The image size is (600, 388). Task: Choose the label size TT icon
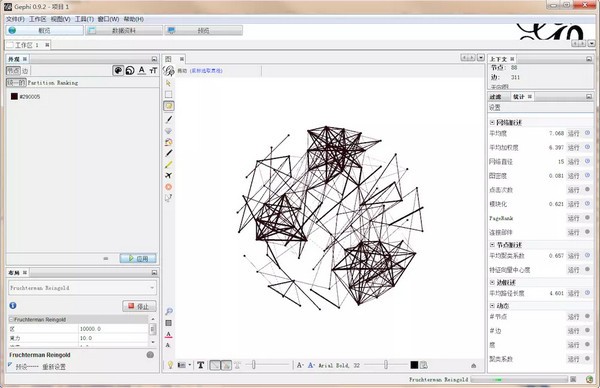coord(153,70)
